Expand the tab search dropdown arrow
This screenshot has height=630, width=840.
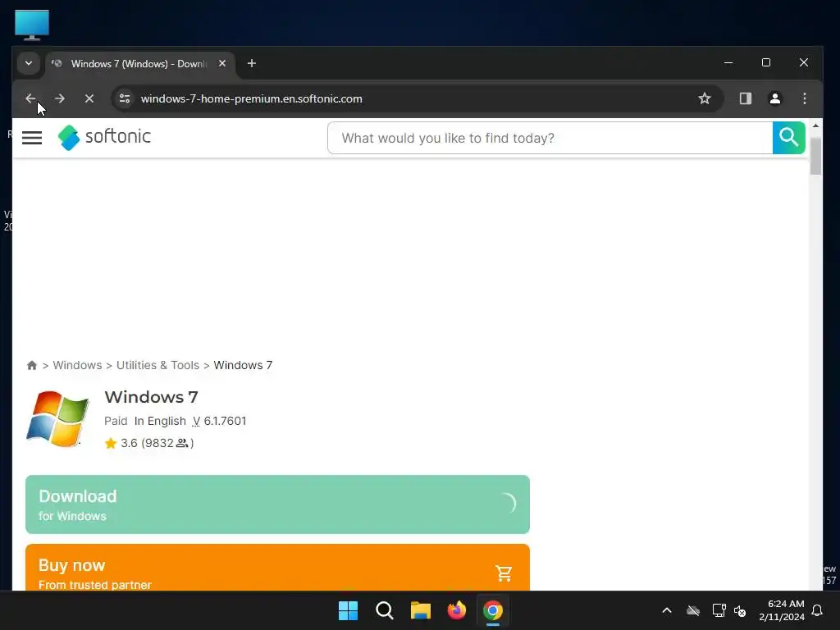[x=29, y=63]
